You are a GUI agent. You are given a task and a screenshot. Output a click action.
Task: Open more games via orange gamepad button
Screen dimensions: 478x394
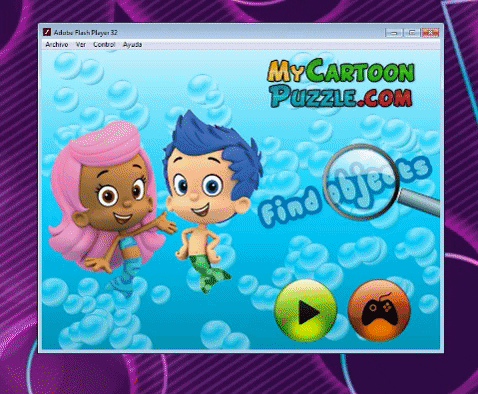coord(379,310)
